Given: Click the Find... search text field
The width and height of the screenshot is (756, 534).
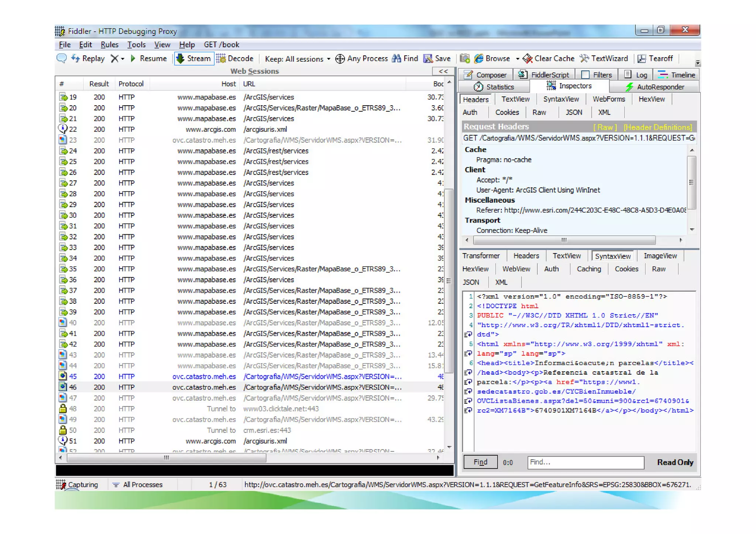Looking at the screenshot, I should pos(585,462).
